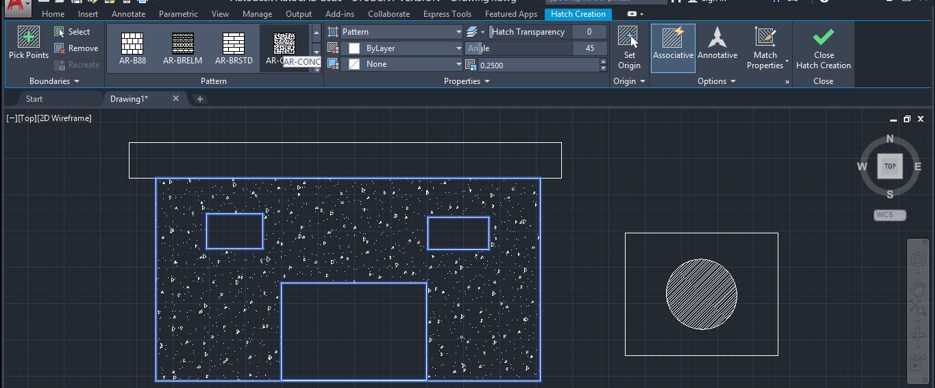Screen dimensions: 935x388
Task: Open the Home ribbon tab
Action: coord(53,14)
